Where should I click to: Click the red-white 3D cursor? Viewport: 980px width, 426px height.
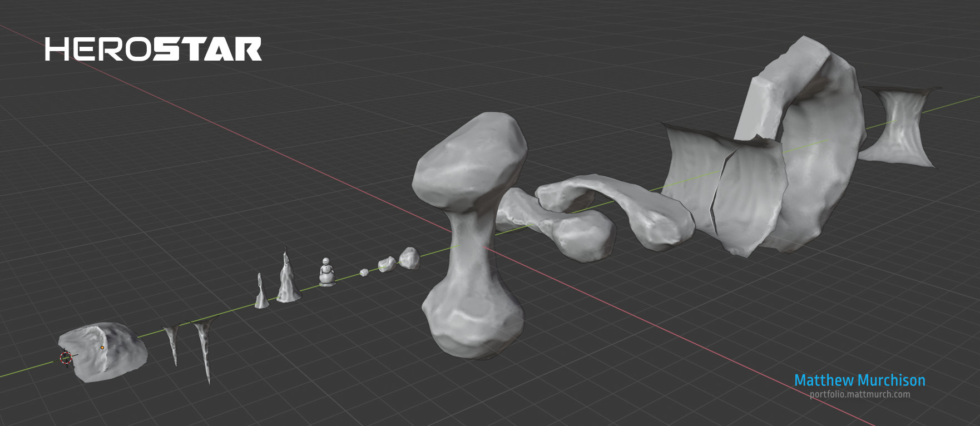pos(66,358)
